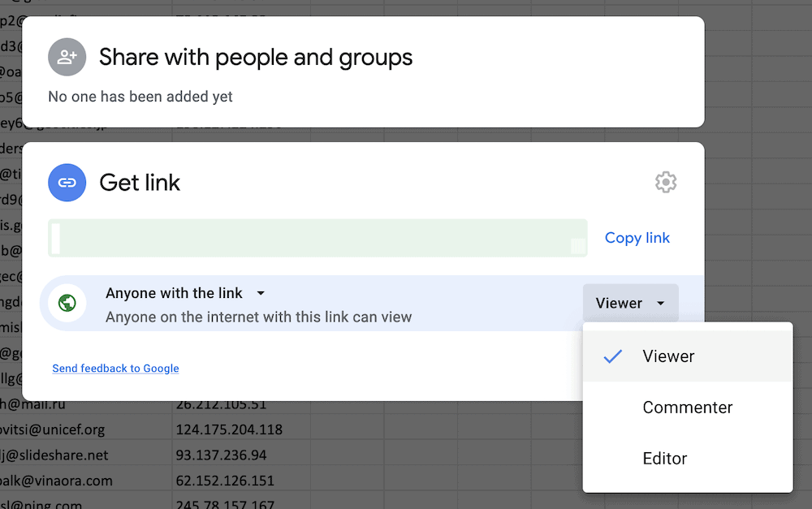Select cell 124.175.204.118 in spreadsheet

[241, 429]
